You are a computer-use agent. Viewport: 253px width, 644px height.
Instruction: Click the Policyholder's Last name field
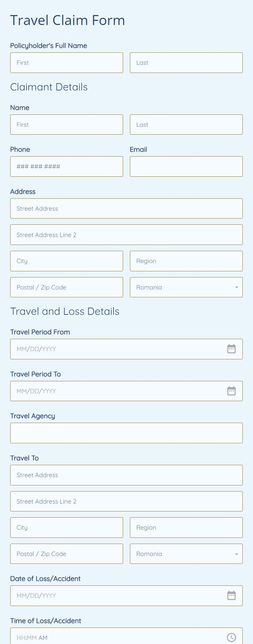click(x=186, y=62)
